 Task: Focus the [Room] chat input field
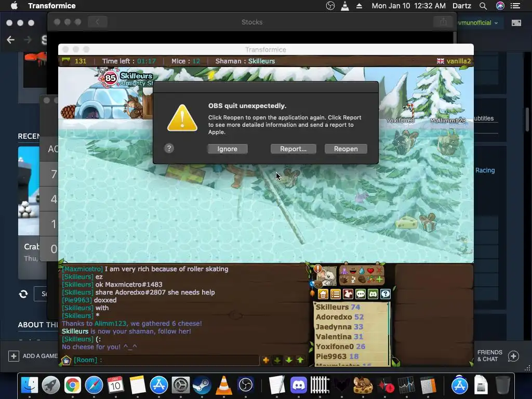pyautogui.click(x=166, y=360)
